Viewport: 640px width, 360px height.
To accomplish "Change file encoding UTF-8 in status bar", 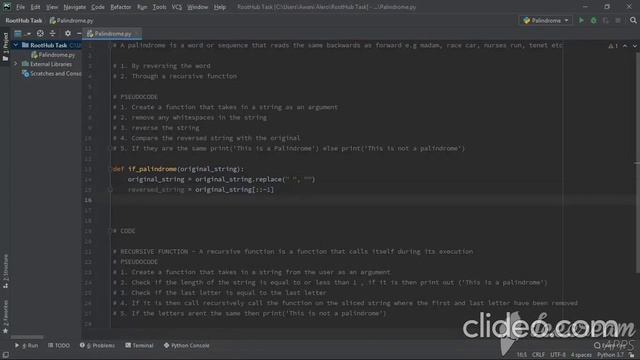I will tap(558, 355).
